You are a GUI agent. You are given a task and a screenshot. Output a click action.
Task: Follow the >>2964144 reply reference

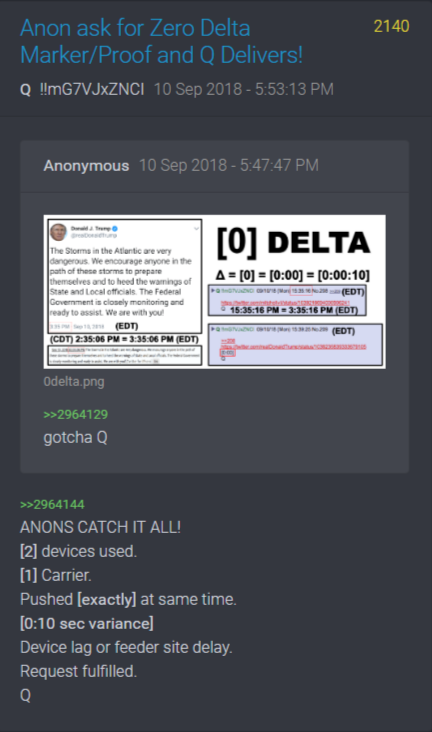pos(52,504)
